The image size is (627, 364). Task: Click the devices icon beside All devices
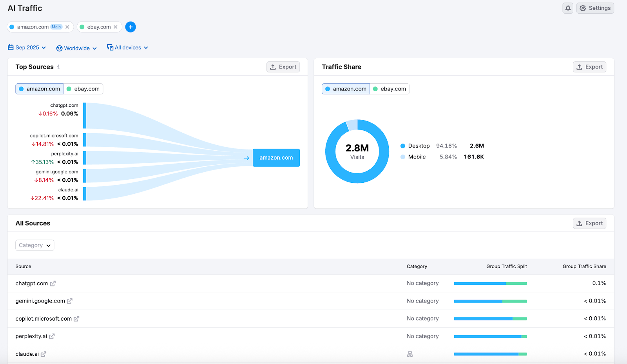pyautogui.click(x=109, y=47)
